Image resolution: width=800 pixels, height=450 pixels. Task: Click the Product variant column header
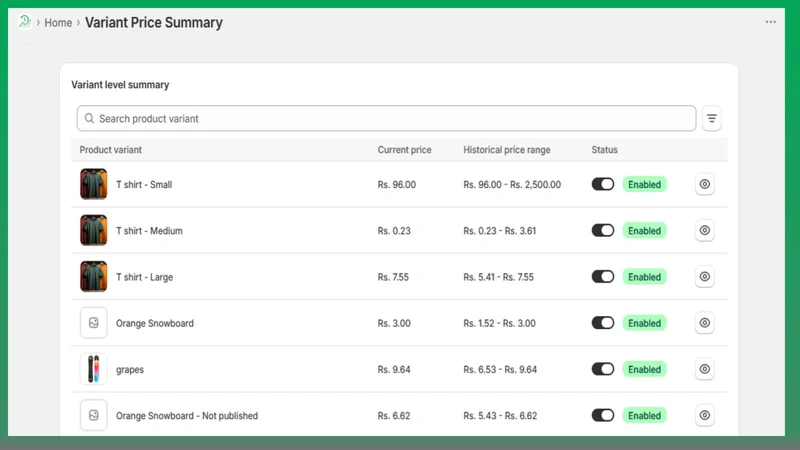(111, 149)
